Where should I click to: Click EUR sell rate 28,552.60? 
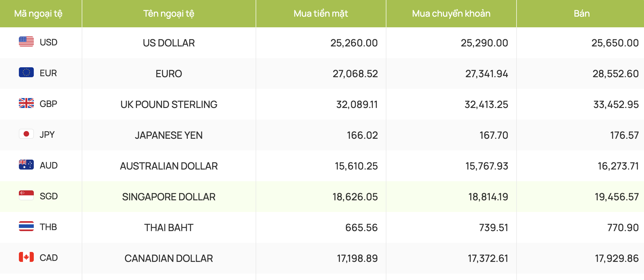(x=616, y=74)
